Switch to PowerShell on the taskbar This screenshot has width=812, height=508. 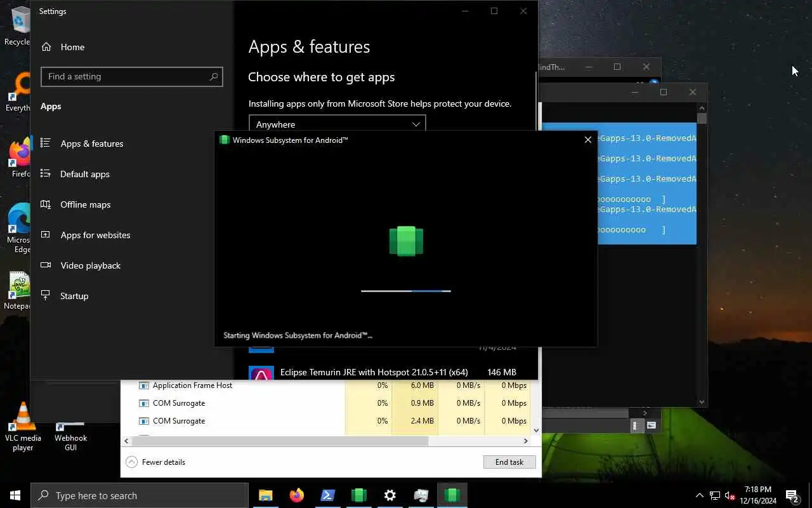(327, 495)
